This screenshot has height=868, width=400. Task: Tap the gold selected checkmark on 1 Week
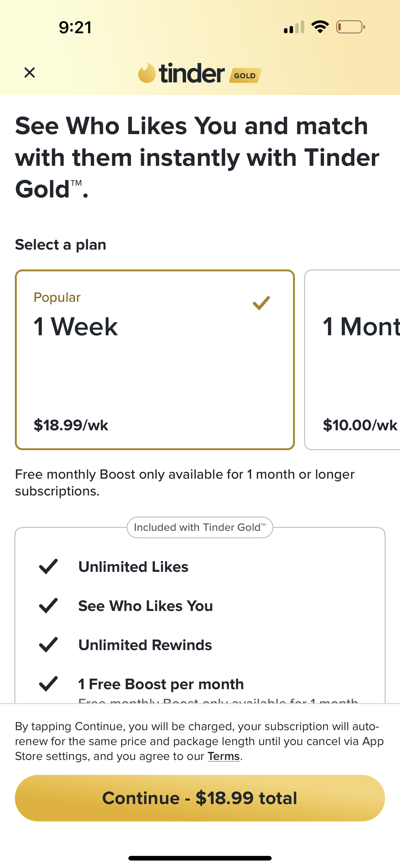(261, 303)
